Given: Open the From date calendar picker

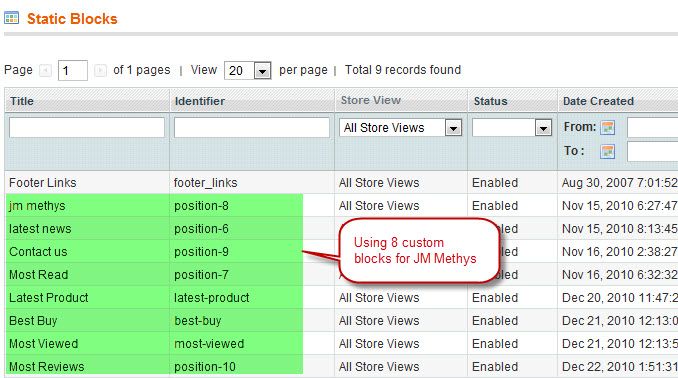Looking at the screenshot, I should (608, 128).
